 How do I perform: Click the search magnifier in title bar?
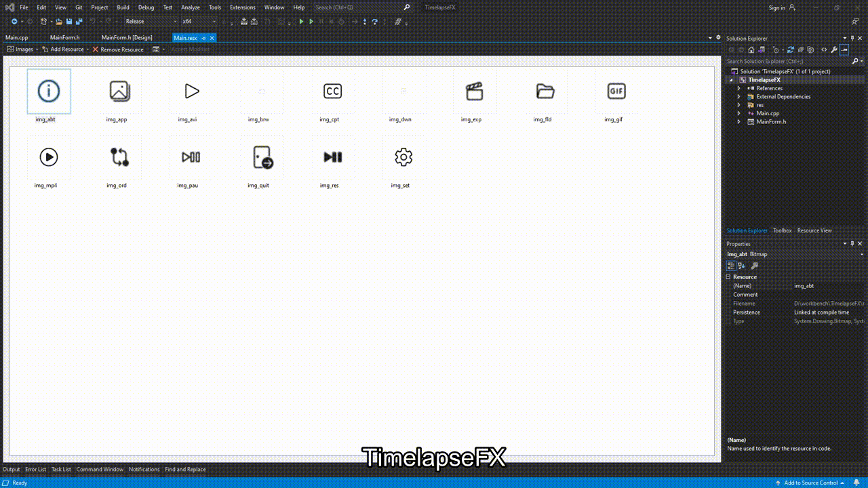pos(407,7)
